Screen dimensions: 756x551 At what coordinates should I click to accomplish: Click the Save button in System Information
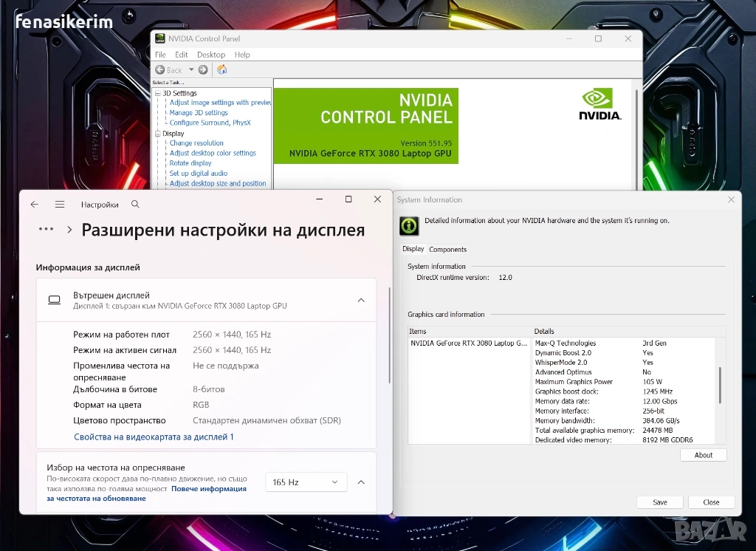pos(660,502)
